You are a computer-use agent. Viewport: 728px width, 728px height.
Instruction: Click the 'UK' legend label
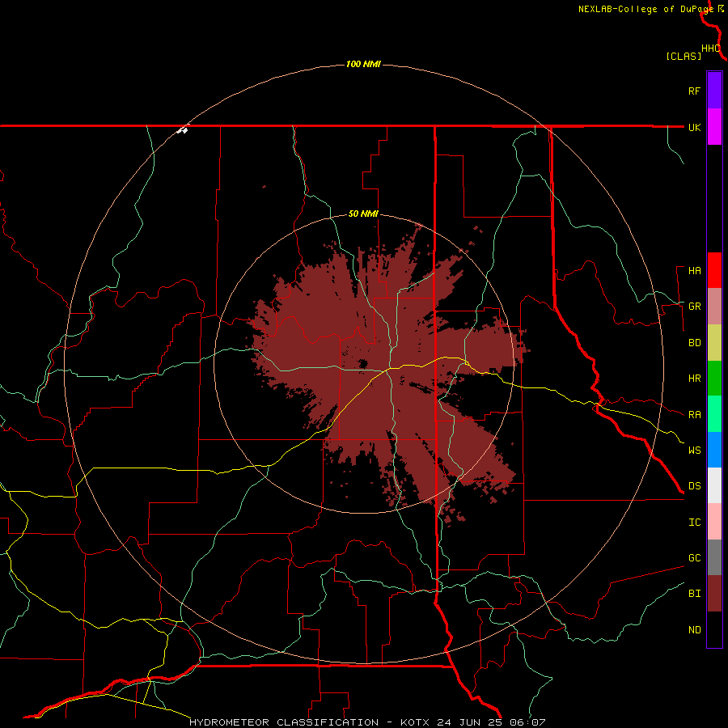pos(694,127)
